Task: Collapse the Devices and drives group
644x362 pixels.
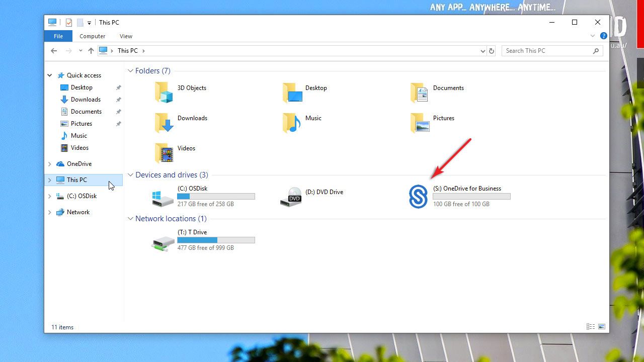Action: (x=130, y=175)
